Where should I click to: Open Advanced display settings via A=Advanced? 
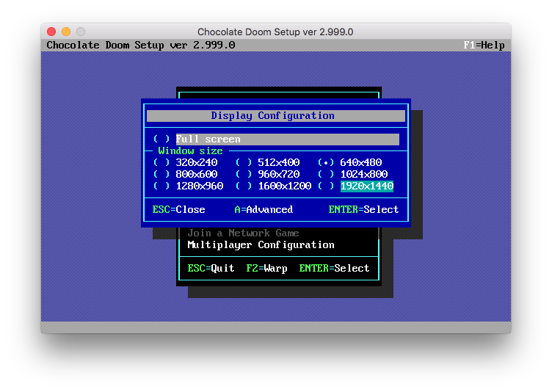click(x=264, y=209)
